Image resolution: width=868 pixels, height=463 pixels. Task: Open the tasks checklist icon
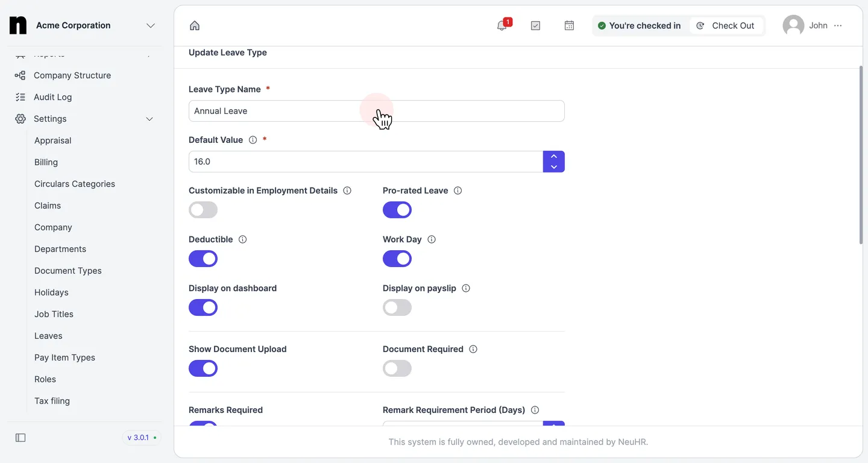[x=535, y=25]
